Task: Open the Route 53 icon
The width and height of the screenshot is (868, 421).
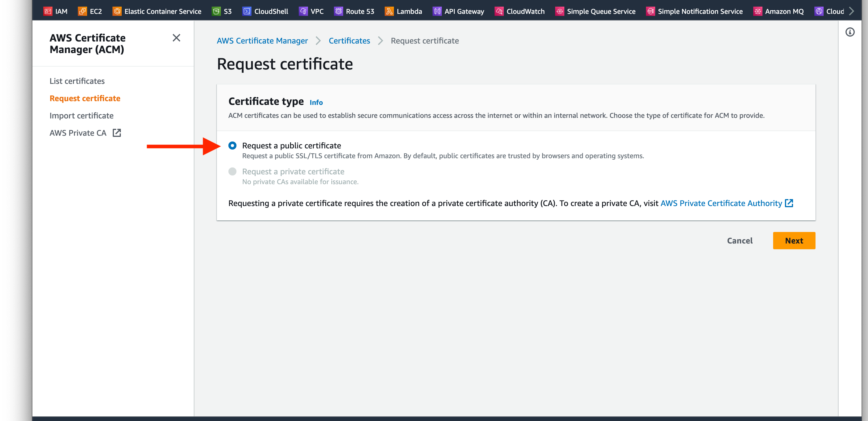Action: pos(338,11)
